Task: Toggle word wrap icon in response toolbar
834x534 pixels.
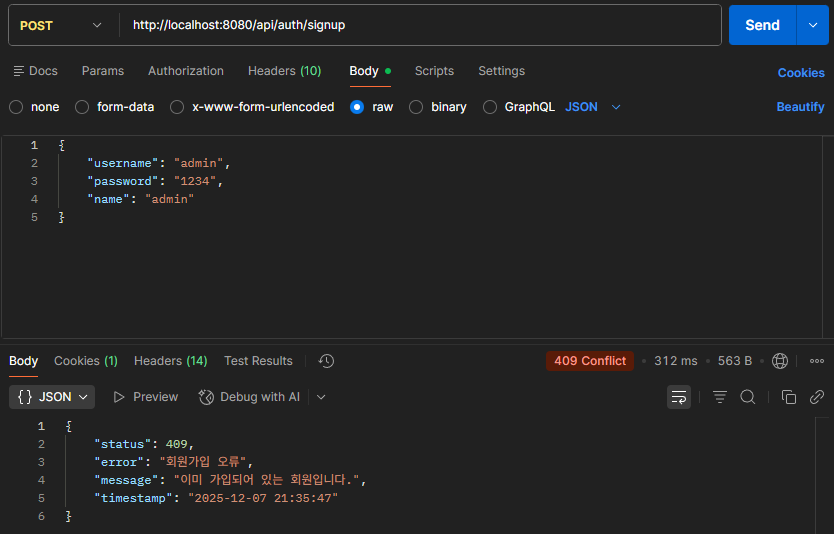Action: tap(679, 397)
